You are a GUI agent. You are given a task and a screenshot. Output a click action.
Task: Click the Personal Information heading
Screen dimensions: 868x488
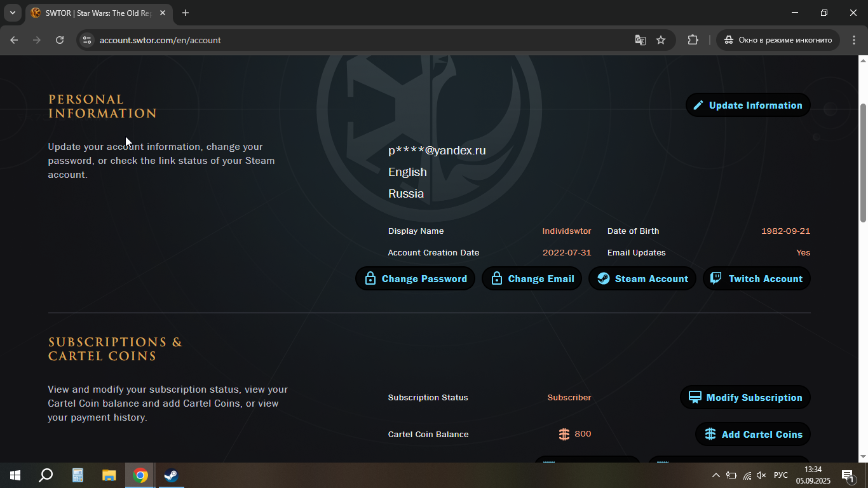pos(102,107)
